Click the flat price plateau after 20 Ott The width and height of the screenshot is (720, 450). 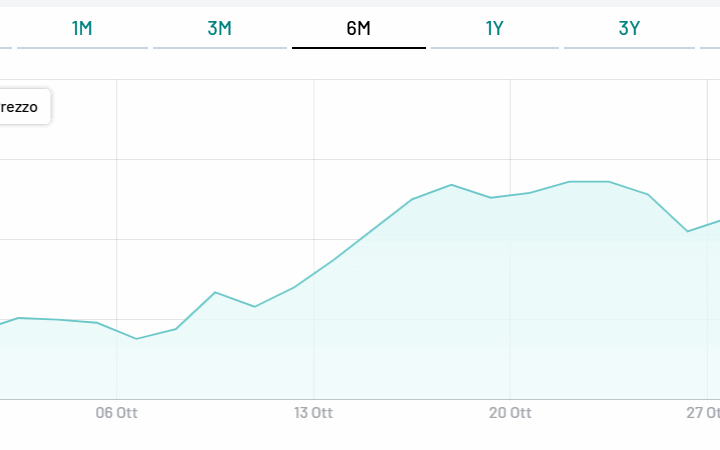coord(588,182)
